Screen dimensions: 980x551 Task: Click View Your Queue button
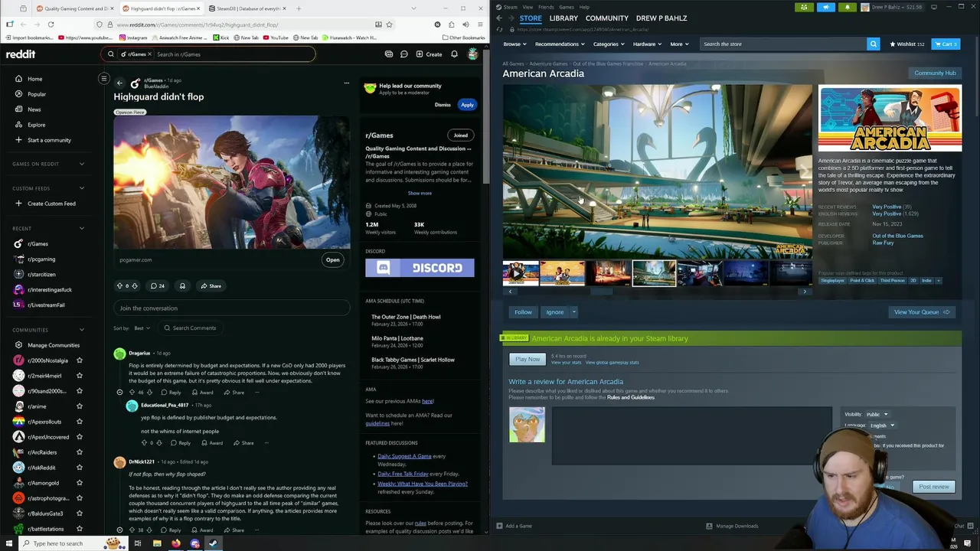tap(923, 312)
